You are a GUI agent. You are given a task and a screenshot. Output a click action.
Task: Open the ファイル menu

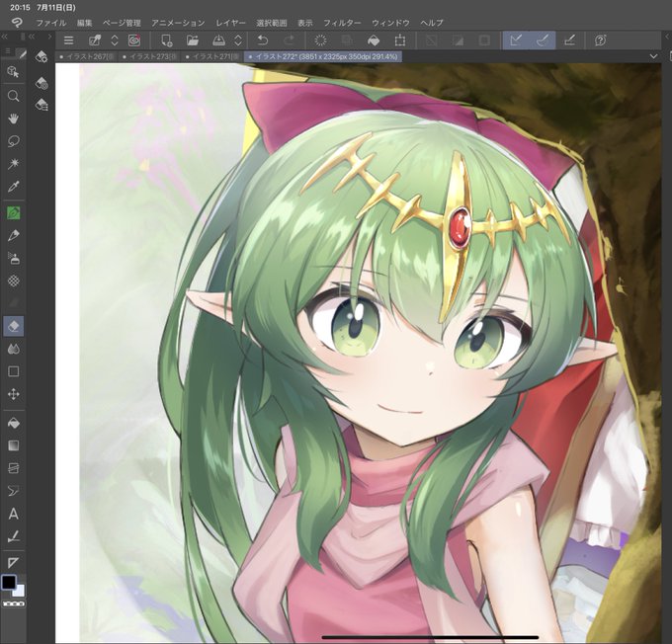point(50,23)
